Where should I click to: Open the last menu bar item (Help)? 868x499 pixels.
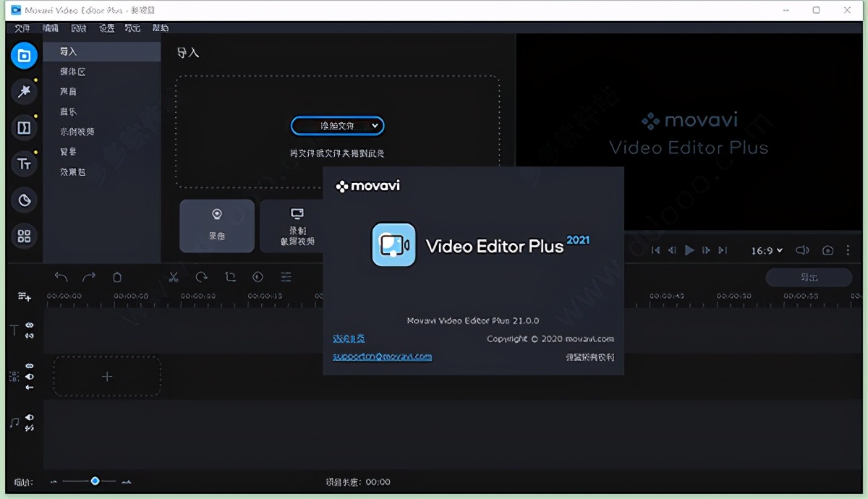(x=160, y=28)
